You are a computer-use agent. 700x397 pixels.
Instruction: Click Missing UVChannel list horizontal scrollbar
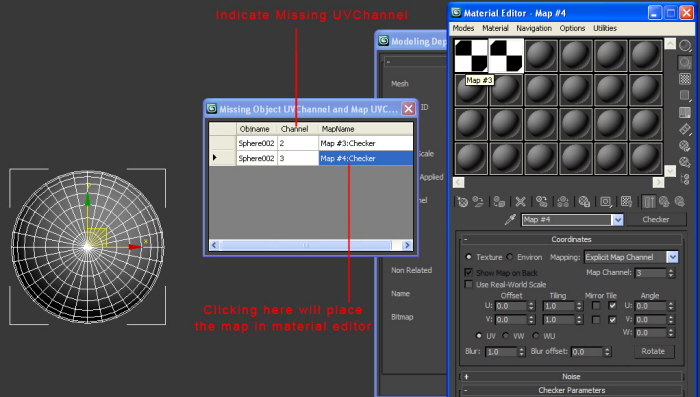point(310,245)
